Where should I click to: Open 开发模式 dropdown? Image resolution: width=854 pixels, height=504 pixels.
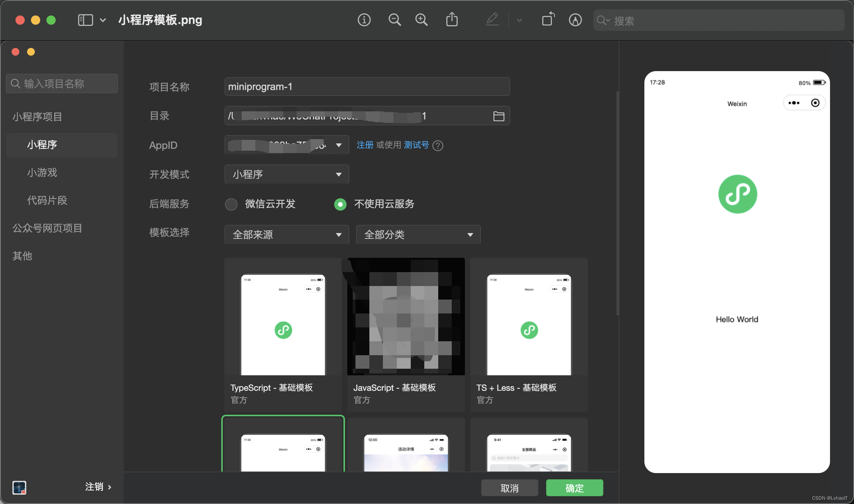click(x=287, y=174)
